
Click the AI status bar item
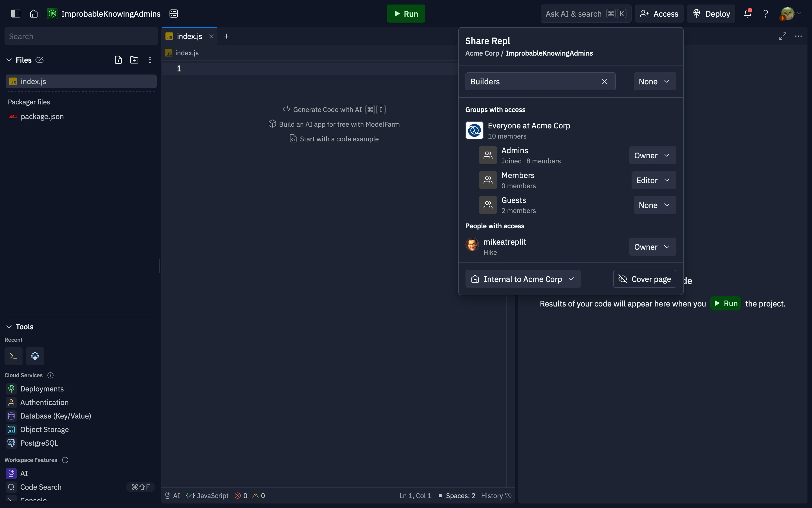pyautogui.click(x=173, y=496)
